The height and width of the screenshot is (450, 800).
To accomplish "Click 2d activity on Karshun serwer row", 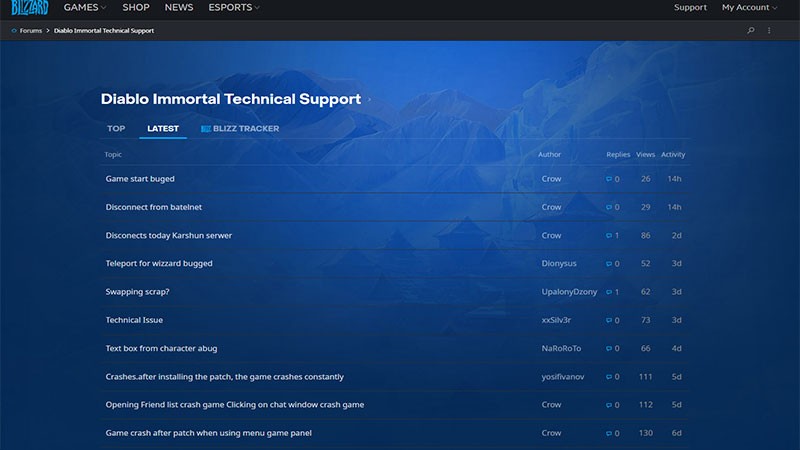I will 677,235.
